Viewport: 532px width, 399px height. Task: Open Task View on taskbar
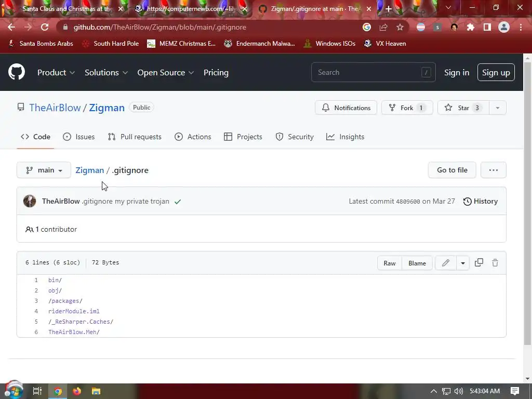pos(37,391)
